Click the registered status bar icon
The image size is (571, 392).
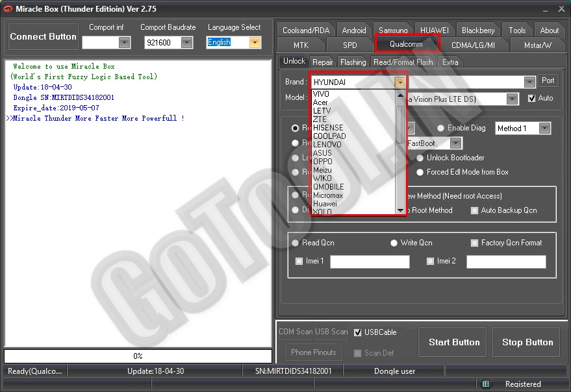click(486, 384)
